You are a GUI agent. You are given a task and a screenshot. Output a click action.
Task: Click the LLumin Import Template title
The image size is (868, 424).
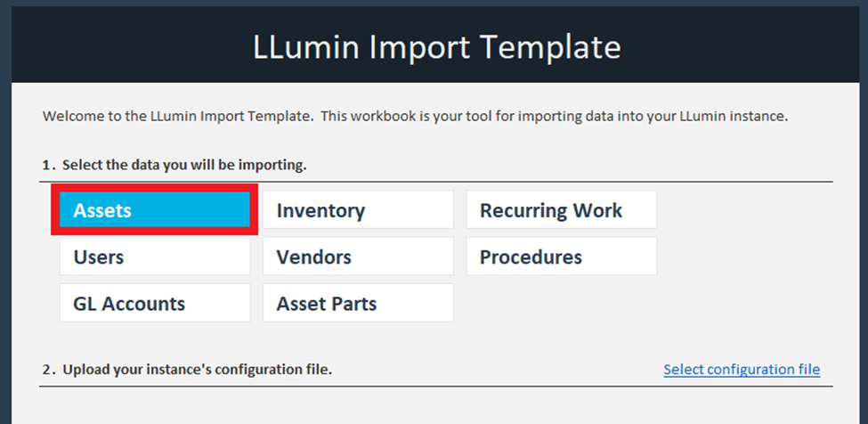436,46
